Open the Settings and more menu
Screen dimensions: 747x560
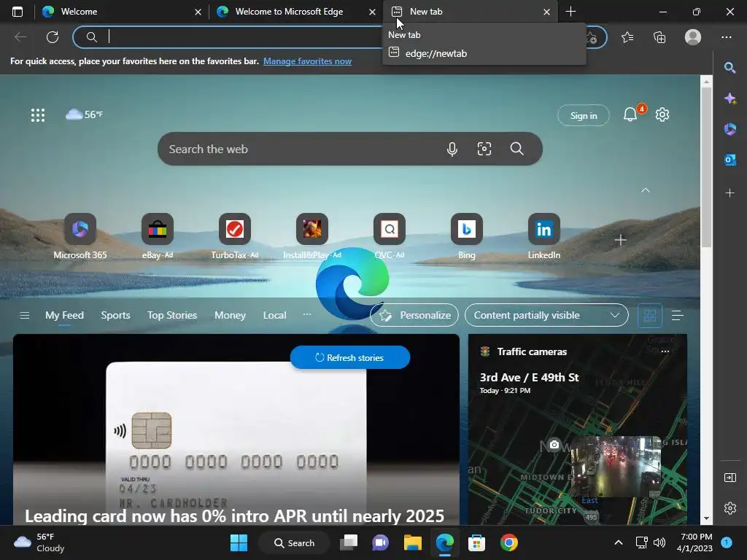726,37
